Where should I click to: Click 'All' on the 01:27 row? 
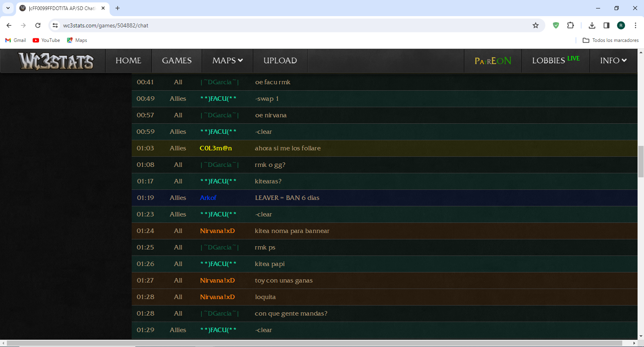click(x=178, y=281)
